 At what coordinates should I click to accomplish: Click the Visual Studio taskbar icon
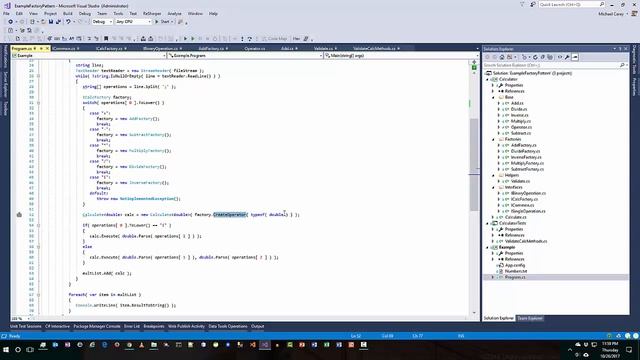pos(265,345)
